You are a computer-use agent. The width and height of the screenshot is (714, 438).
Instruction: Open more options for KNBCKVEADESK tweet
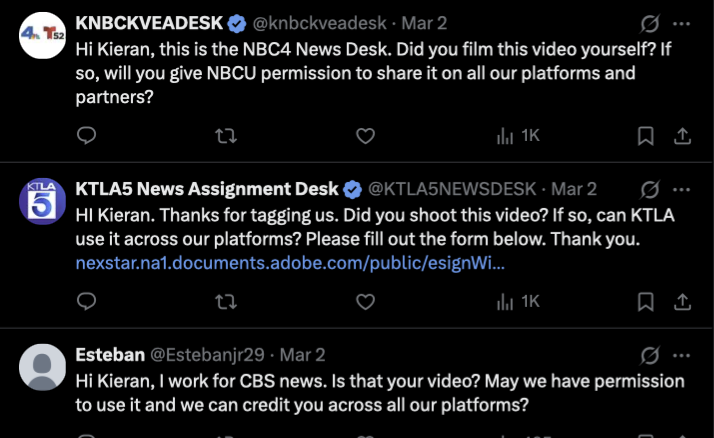pos(681,24)
